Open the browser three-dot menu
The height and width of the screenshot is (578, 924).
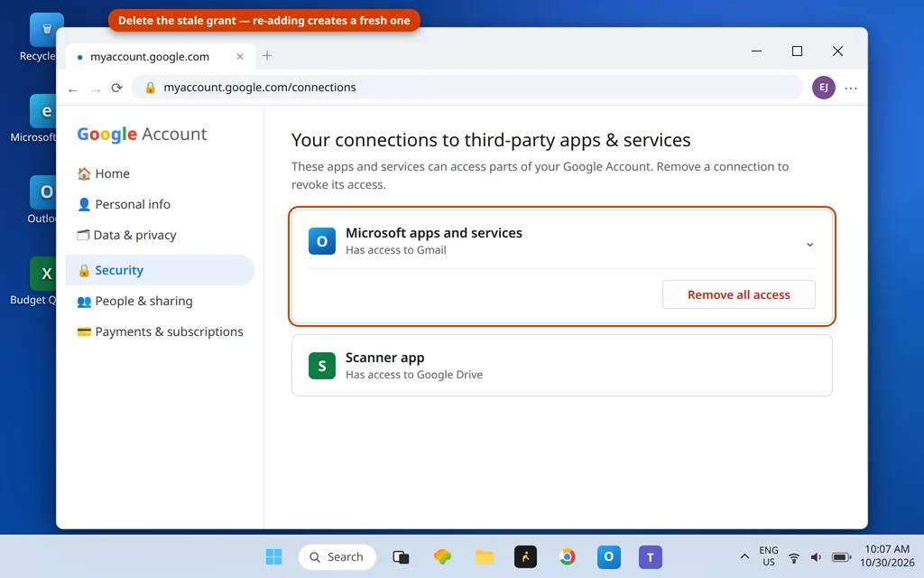pyautogui.click(x=850, y=88)
